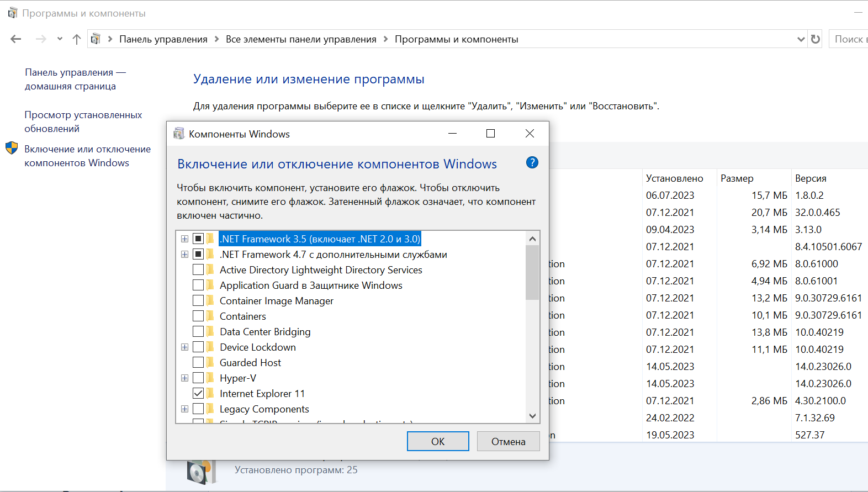Click the folder icon of Guarded Host
The height and width of the screenshot is (492, 868).
point(210,362)
